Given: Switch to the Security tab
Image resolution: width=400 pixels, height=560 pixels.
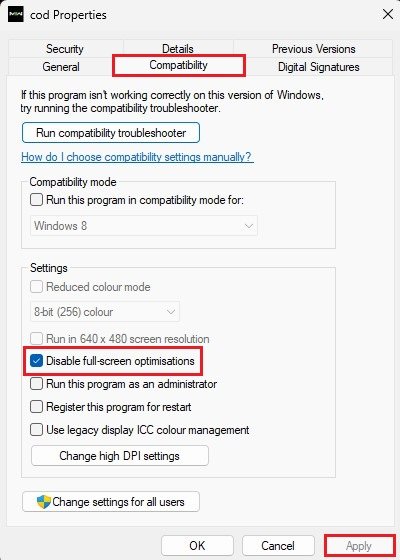Looking at the screenshot, I should (65, 49).
